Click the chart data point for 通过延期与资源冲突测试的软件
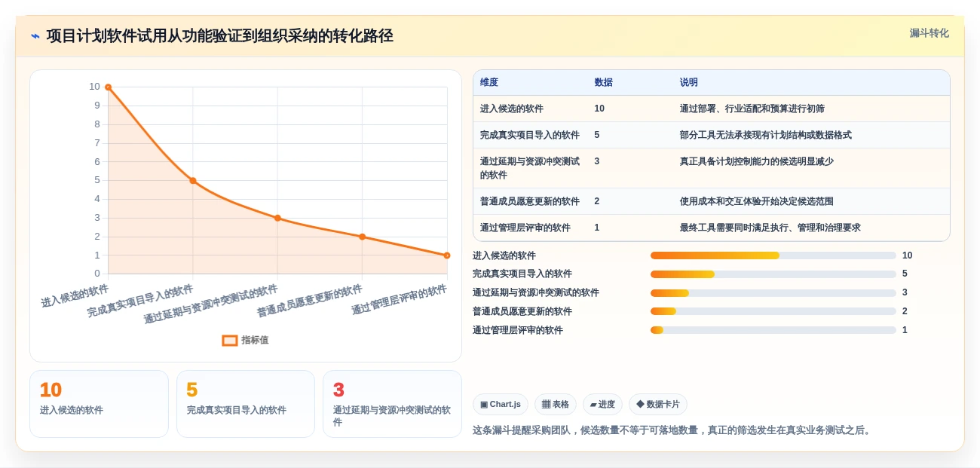Screen dimensions: 980x468 click(277, 218)
